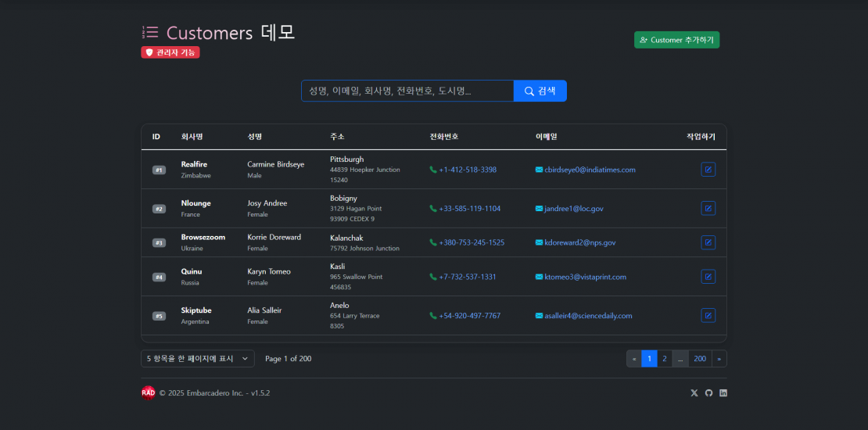Call phone number +1-412-518-3398
Image resolution: width=868 pixels, height=430 pixels.
pyautogui.click(x=467, y=170)
